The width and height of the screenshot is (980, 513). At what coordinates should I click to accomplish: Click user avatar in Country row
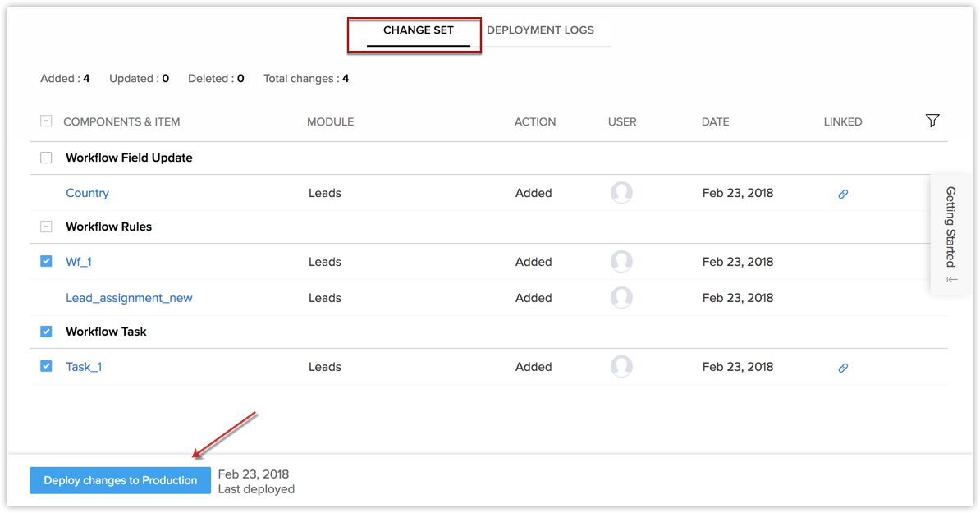click(621, 193)
